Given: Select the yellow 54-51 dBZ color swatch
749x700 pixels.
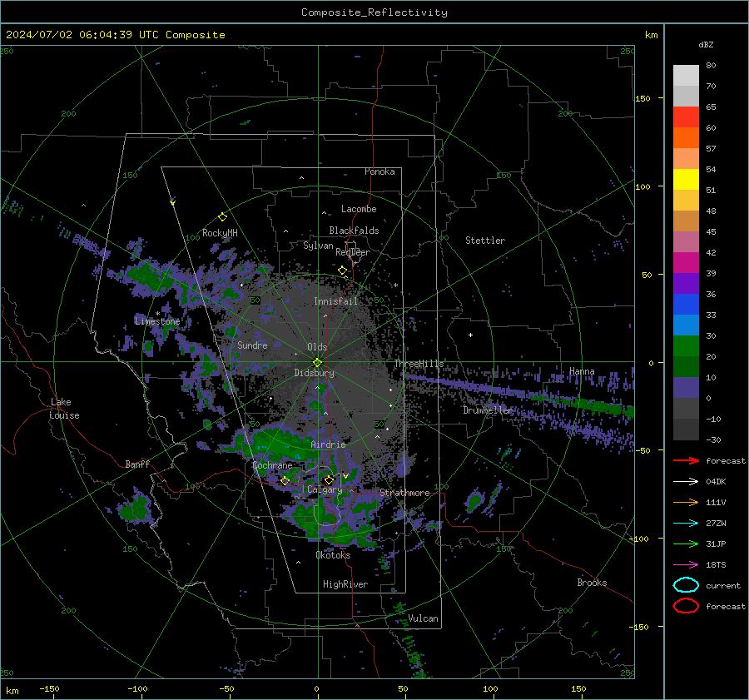Looking at the screenshot, I should (686, 180).
